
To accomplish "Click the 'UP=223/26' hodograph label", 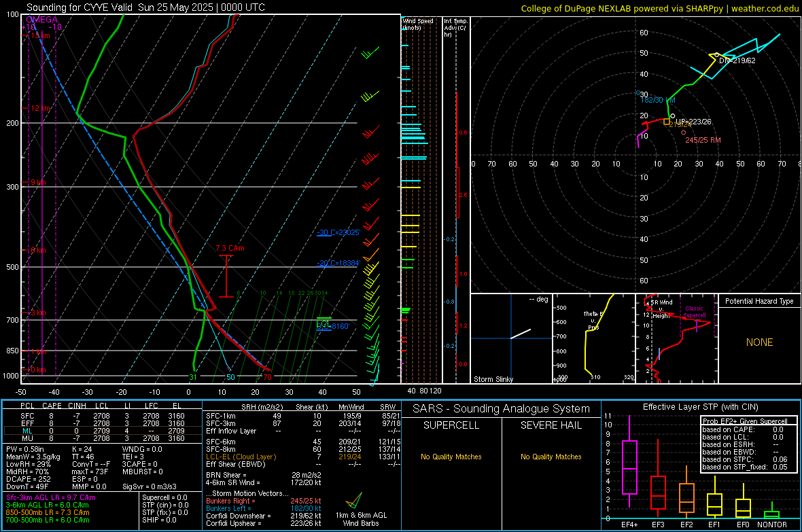I will (x=693, y=122).
